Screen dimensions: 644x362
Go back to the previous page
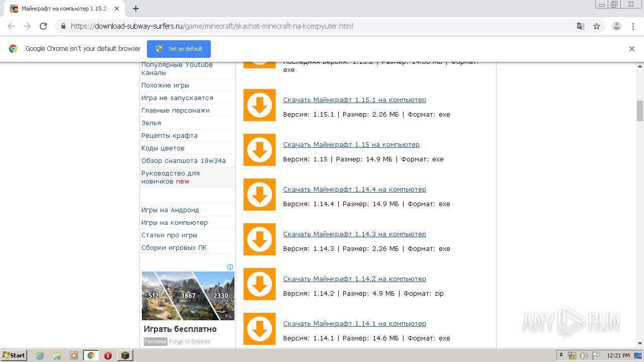[11, 26]
